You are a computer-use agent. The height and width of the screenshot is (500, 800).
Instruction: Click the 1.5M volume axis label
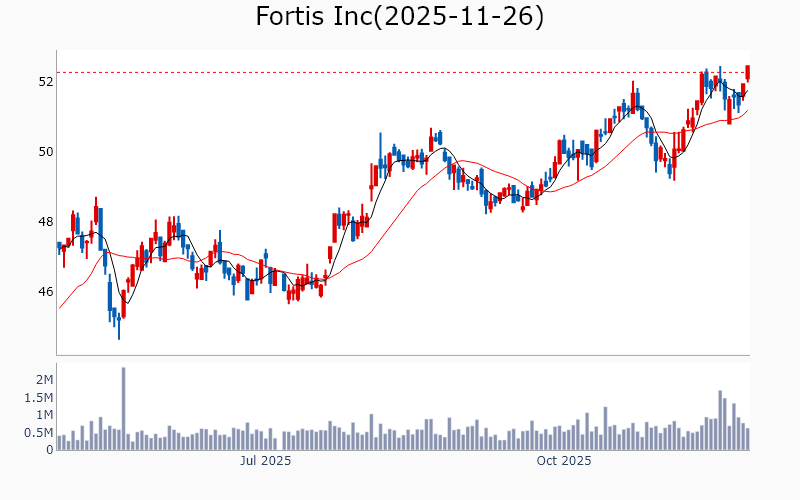pos(38,398)
